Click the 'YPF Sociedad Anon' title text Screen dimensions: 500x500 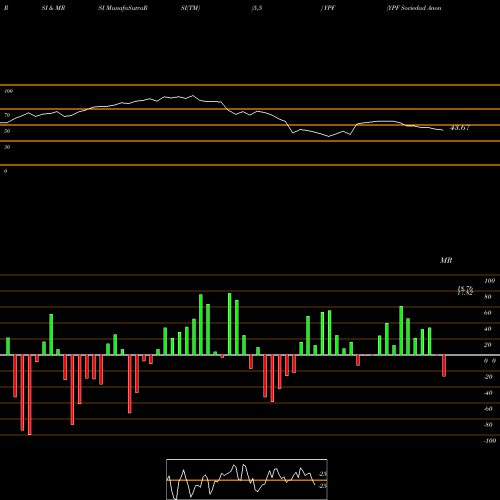pyautogui.click(x=414, y=8)
